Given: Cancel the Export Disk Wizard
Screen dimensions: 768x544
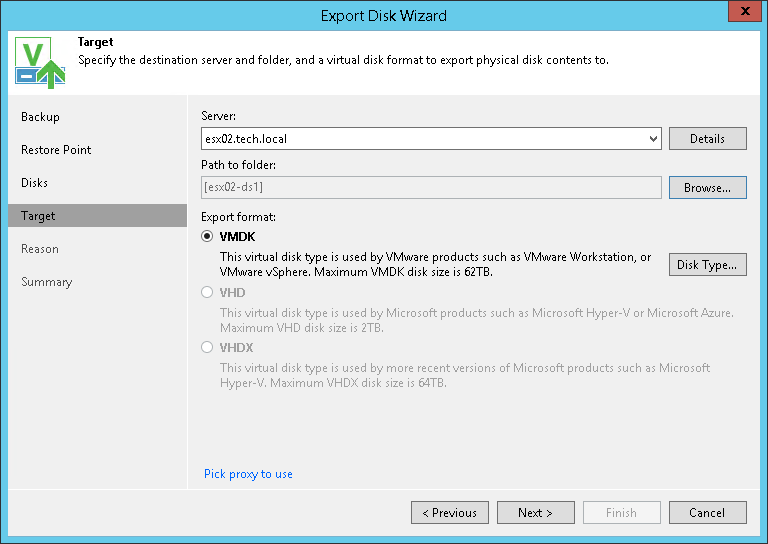Looking at the screenshot, I should click(708, 513).
